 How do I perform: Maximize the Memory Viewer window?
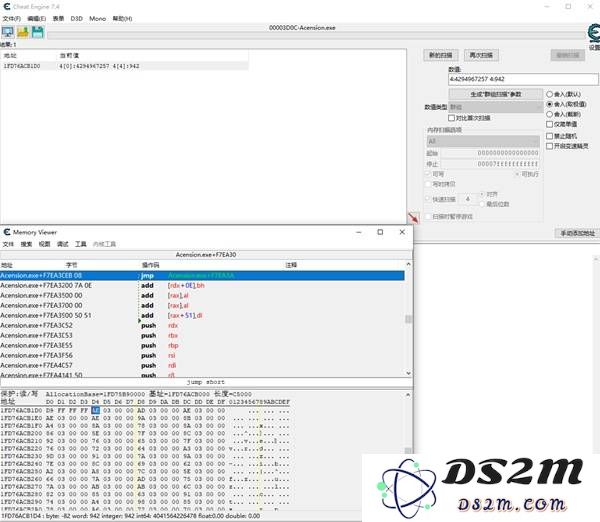pyautogui.click(x=380, y=232)
